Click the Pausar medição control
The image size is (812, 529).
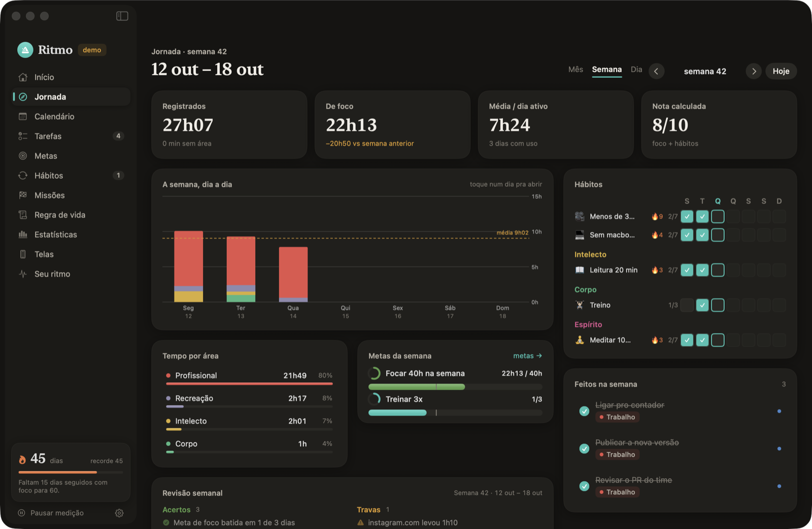pos(51,513)
